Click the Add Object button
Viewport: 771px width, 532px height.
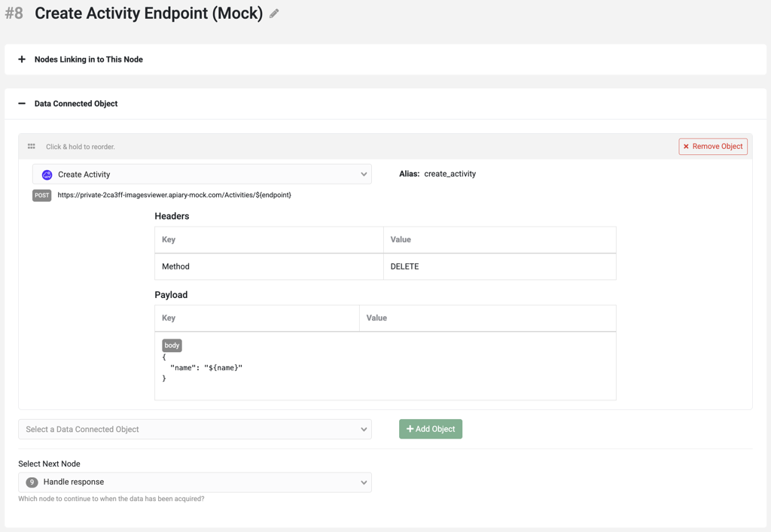(430, 429)
